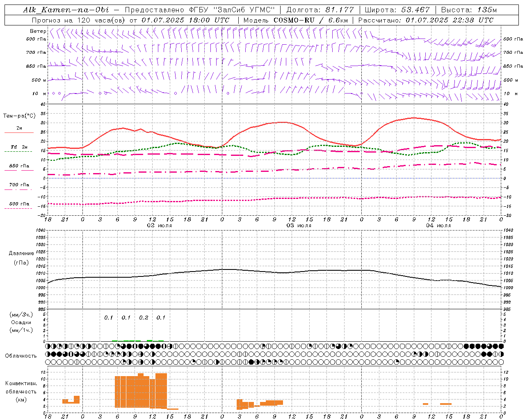Select the Прогноз на 120 часа(ов) text

click(79, 20)
